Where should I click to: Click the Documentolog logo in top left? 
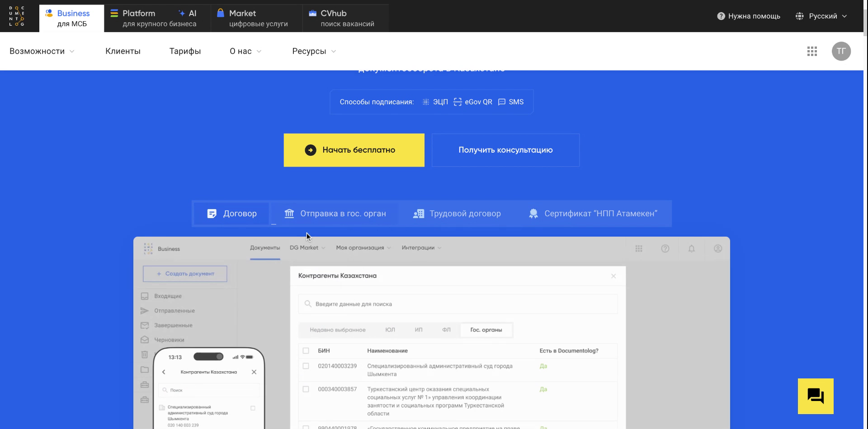[x=17, y=16]
